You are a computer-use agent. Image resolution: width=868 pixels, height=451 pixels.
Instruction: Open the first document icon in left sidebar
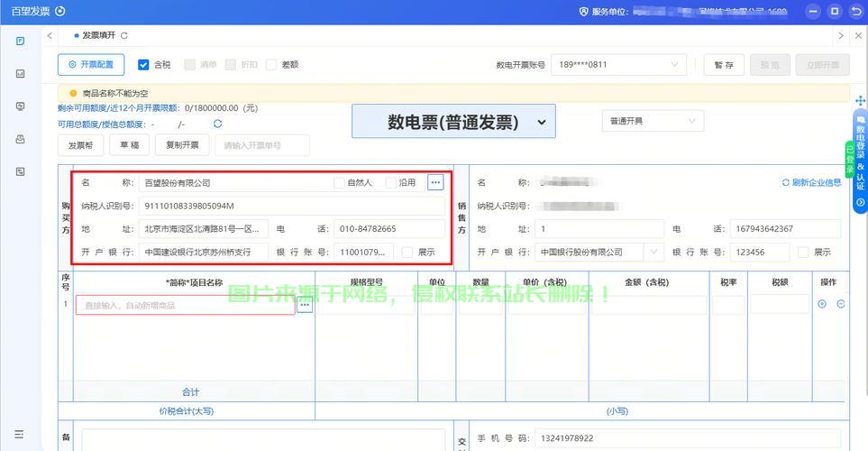click(x=21, y=41)
